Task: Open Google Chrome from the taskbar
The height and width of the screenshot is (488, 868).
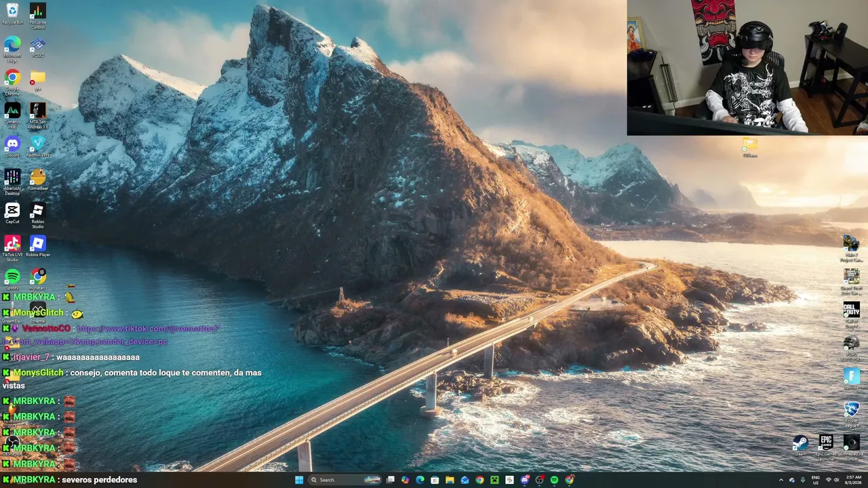Action: (x=479, y=480)
